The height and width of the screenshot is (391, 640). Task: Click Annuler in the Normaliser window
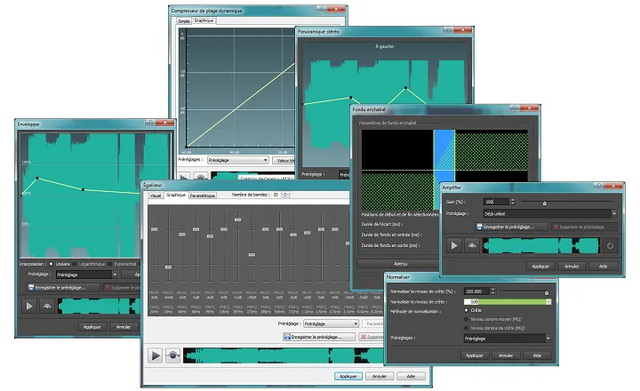point(506,355)
